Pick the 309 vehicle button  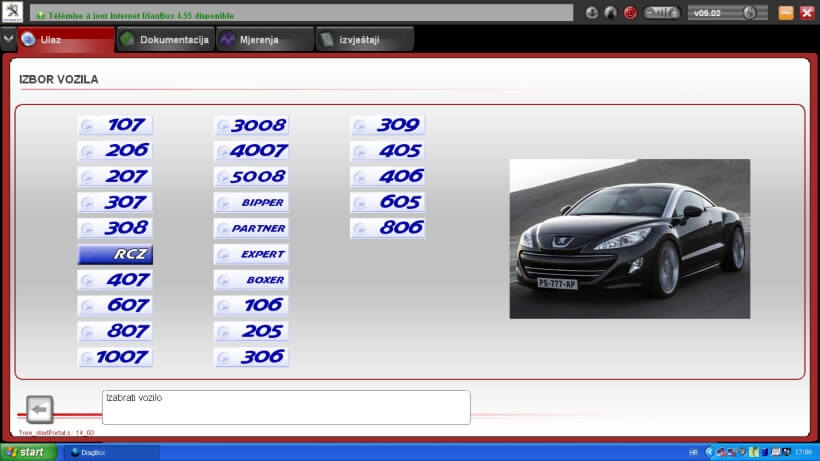tap(388, 125)
